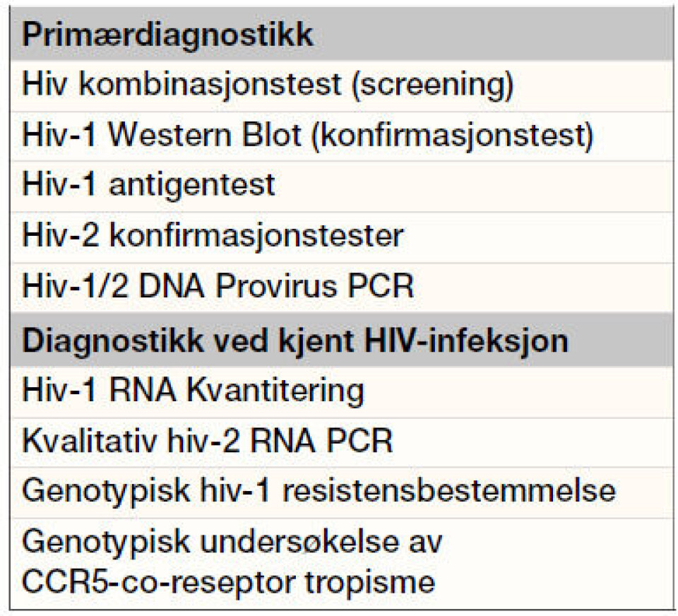Click the word Provirus

(285, 286)
